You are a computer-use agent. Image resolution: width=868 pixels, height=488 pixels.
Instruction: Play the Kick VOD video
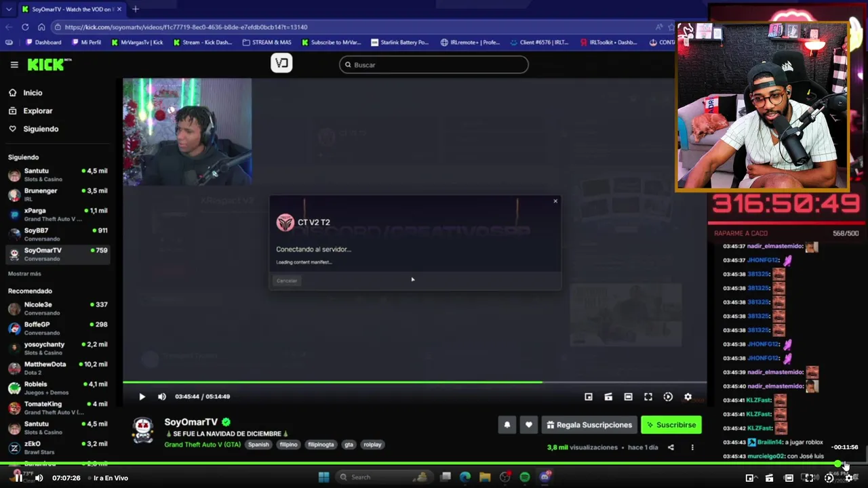pos(142,396)
